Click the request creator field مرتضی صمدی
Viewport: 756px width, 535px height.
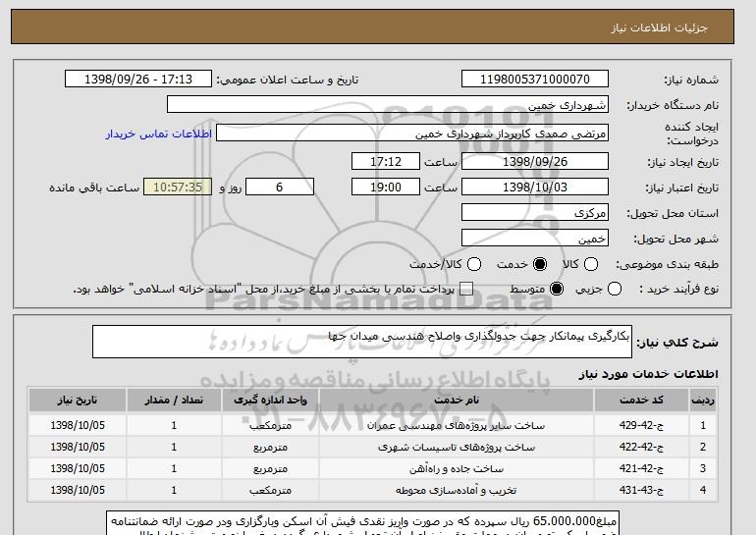pyautogui.click(x=412, y=134)
